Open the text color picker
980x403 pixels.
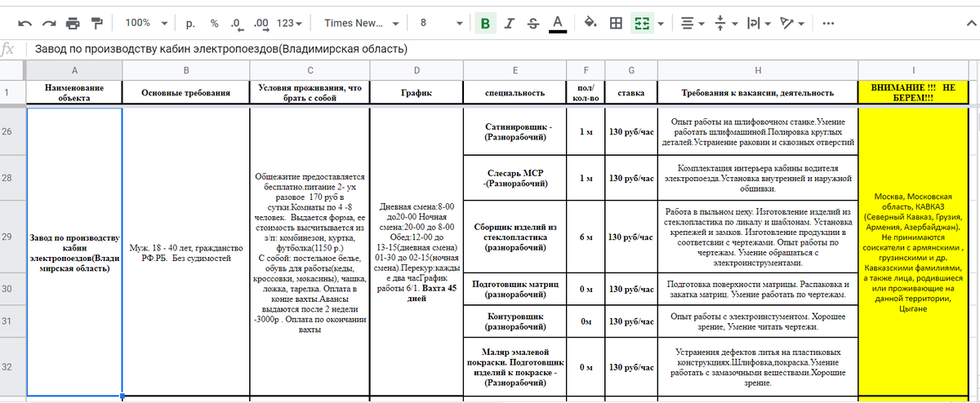[558, 23]
